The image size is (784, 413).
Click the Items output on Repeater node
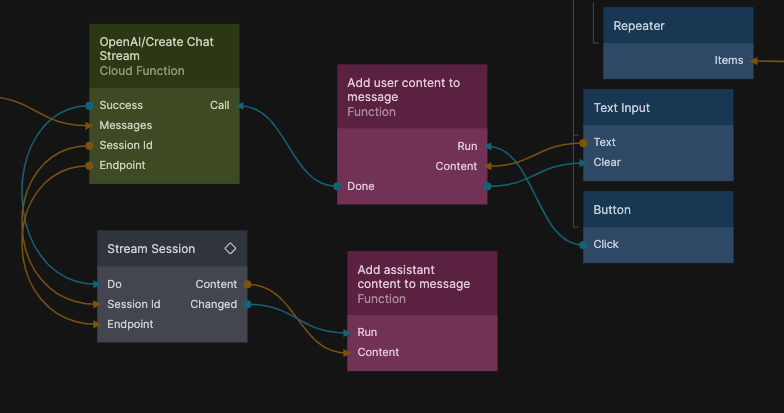pos(752,60)
